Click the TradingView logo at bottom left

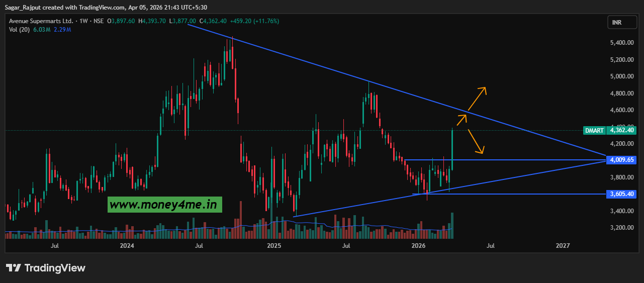(x=46, y=268)
